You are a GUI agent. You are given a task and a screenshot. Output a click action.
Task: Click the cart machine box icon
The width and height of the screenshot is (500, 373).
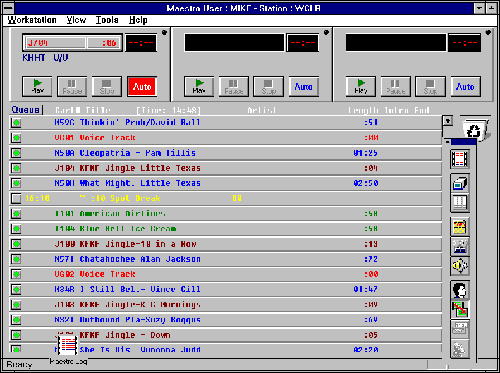460,183
